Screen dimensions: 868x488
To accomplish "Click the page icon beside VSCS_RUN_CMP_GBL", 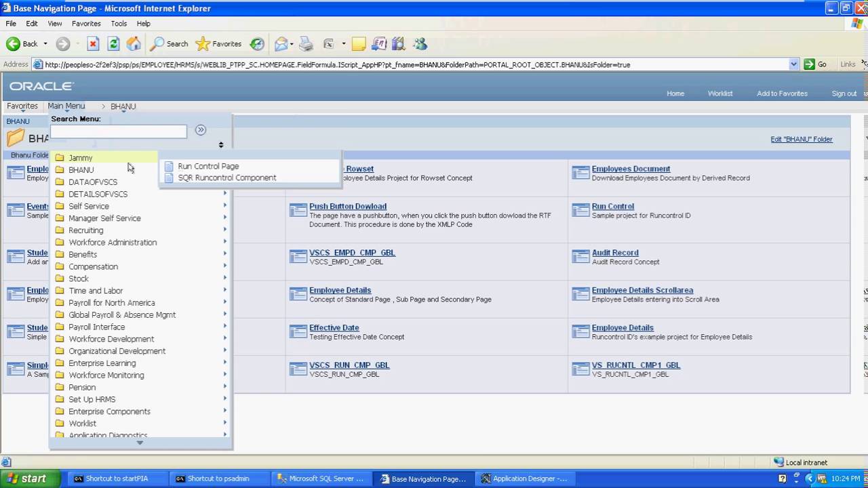I will pyautogui.click(x=298, y=369).
